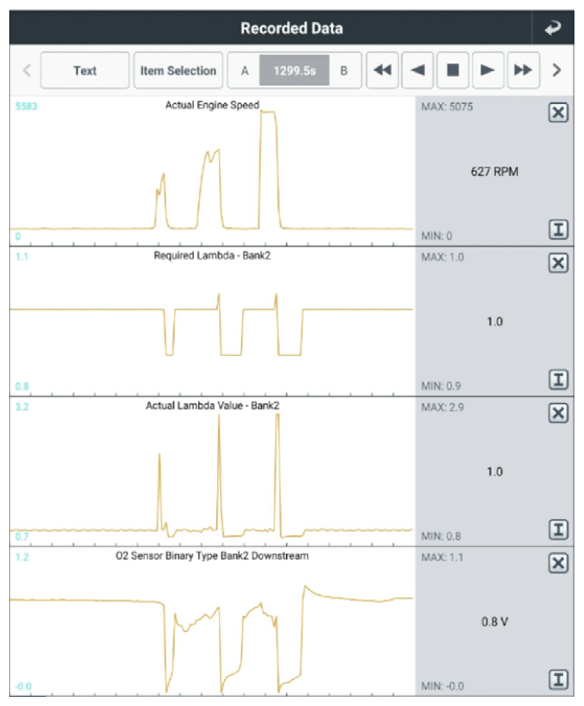Image resolution: width=584 pixels, height=706 pixels.
Task: Remove the Actual Lambda Value - Bank2 graph
Action: (x=558, y=413)
